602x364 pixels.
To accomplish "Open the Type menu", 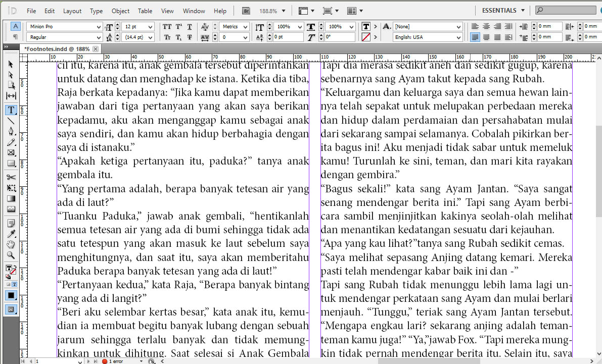I will 97,11.
